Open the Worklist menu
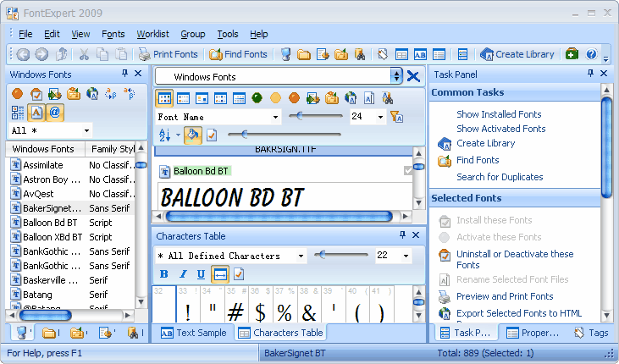This screenshot has height=364, width=619. tap(152, 34)
